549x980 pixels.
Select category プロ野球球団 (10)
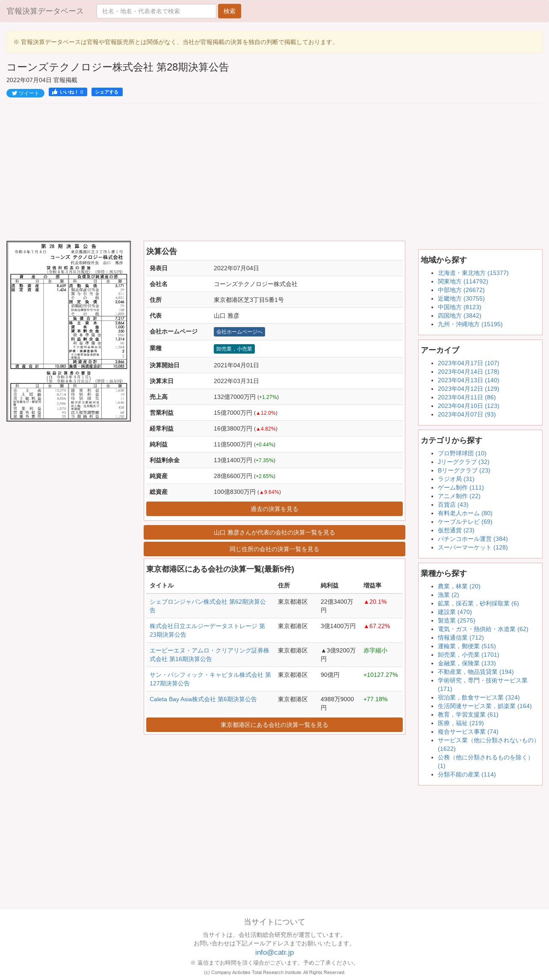pos(462,453)
